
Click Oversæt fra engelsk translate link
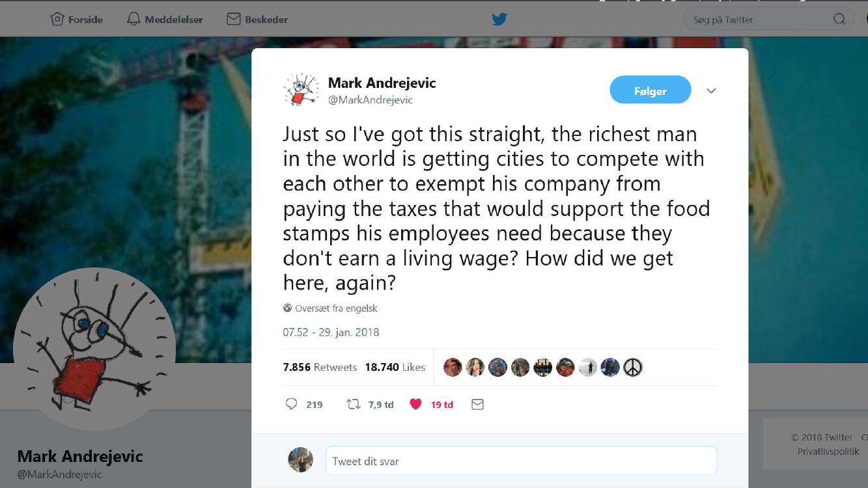330,308
